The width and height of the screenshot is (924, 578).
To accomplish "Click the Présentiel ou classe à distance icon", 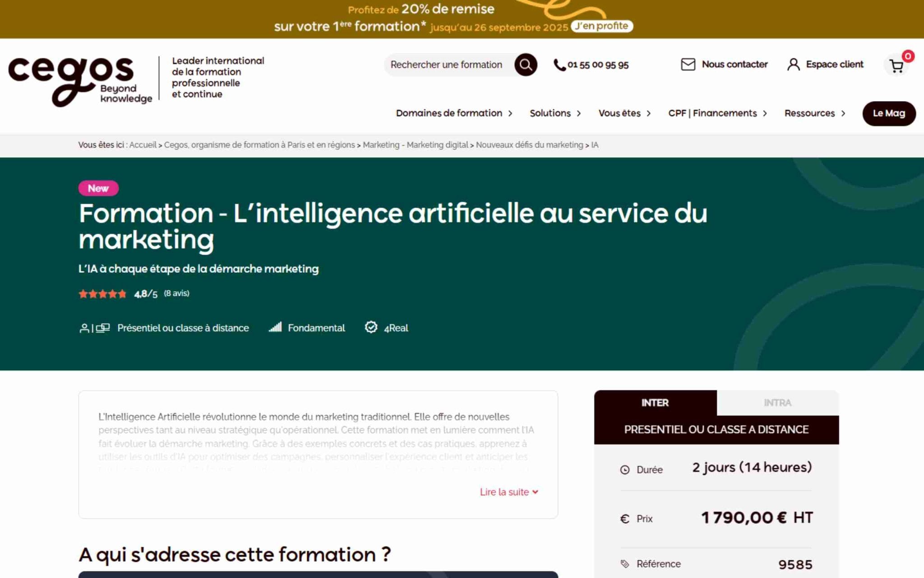I will coord(94,328).
